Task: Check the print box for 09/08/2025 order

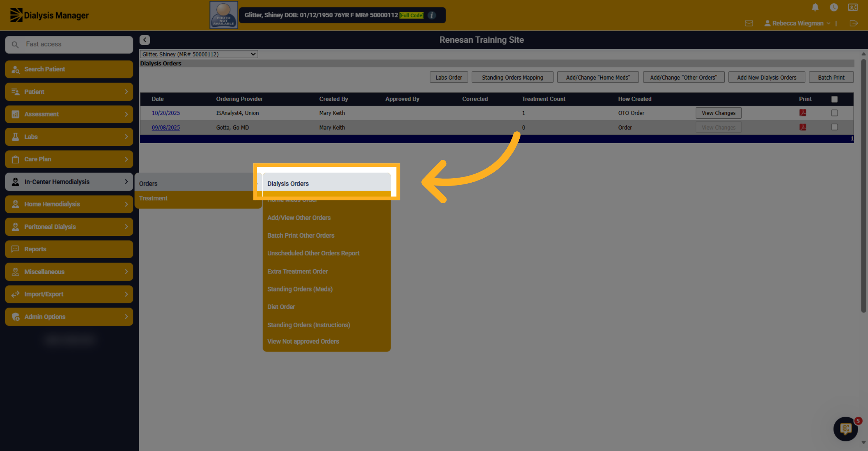Action: coord(834,127)
